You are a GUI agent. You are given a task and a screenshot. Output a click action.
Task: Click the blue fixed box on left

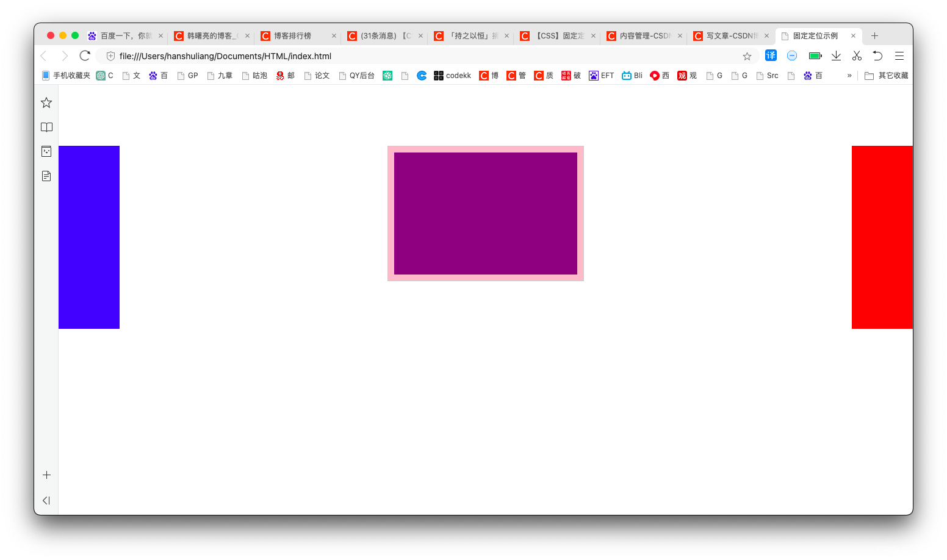pyautogui.click(x=89, y=237)
